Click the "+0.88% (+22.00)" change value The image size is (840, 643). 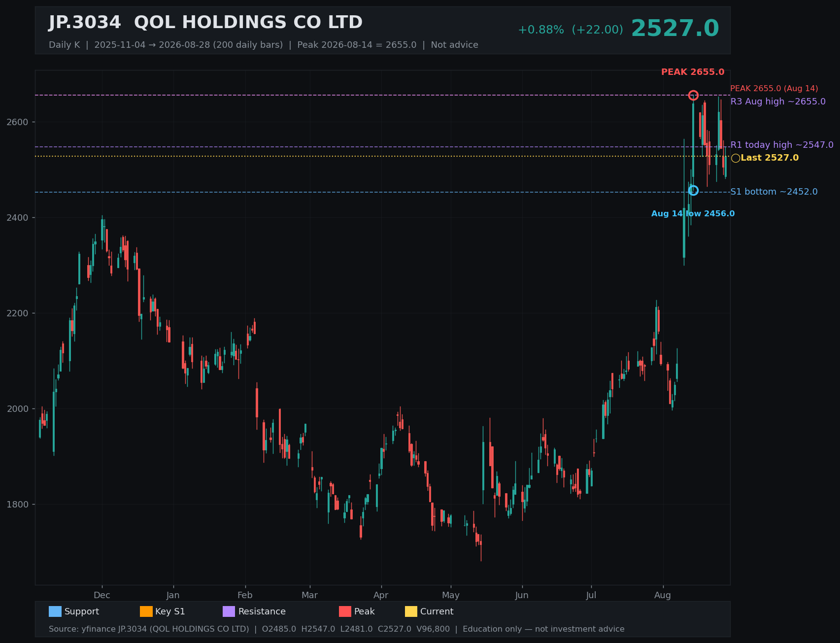pos(571,30)
